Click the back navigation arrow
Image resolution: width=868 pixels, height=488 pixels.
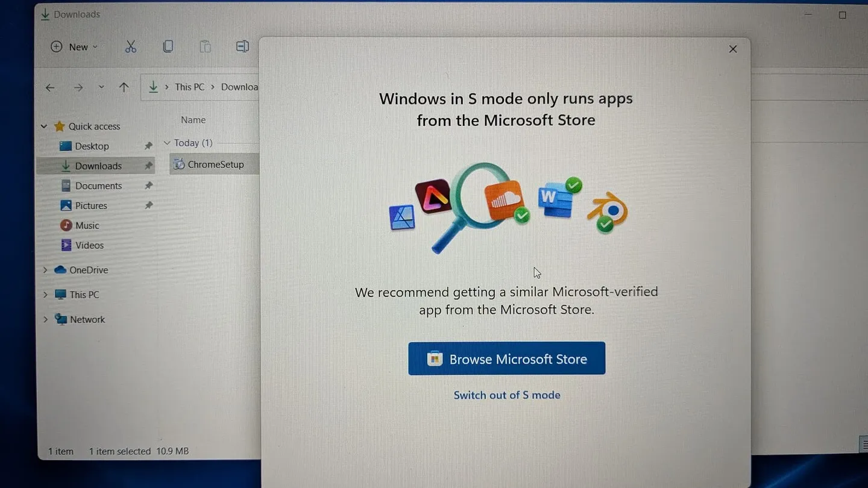point(51,87)
